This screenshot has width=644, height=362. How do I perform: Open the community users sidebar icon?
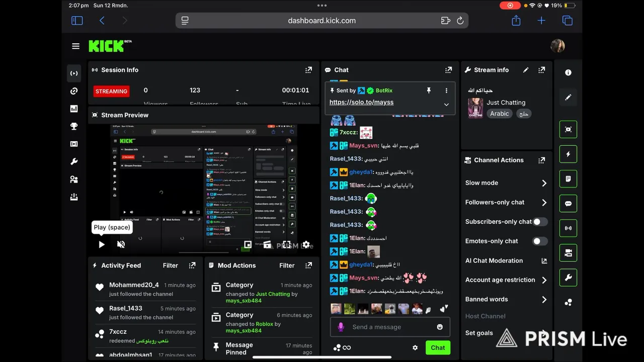click(x=74, y=179)
